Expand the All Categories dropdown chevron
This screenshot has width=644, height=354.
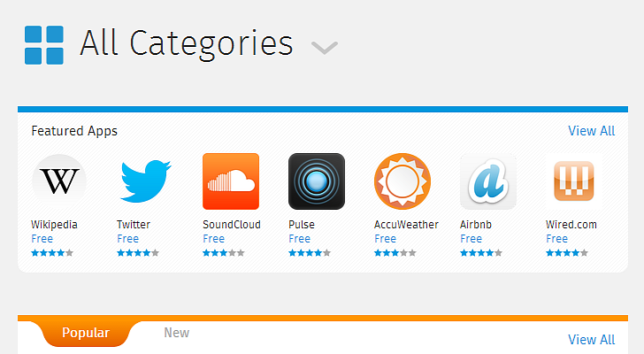click(325, 47)
